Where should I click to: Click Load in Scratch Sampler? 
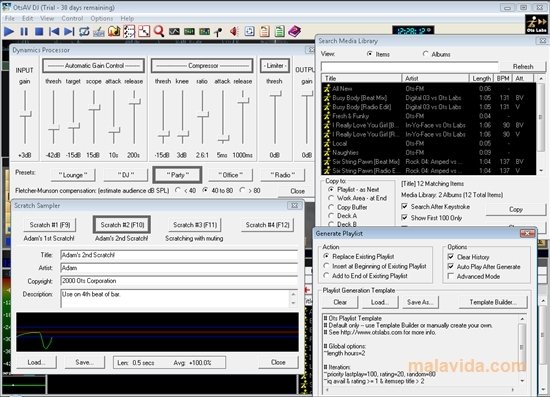pyautogui.click(x=36, y=362)
